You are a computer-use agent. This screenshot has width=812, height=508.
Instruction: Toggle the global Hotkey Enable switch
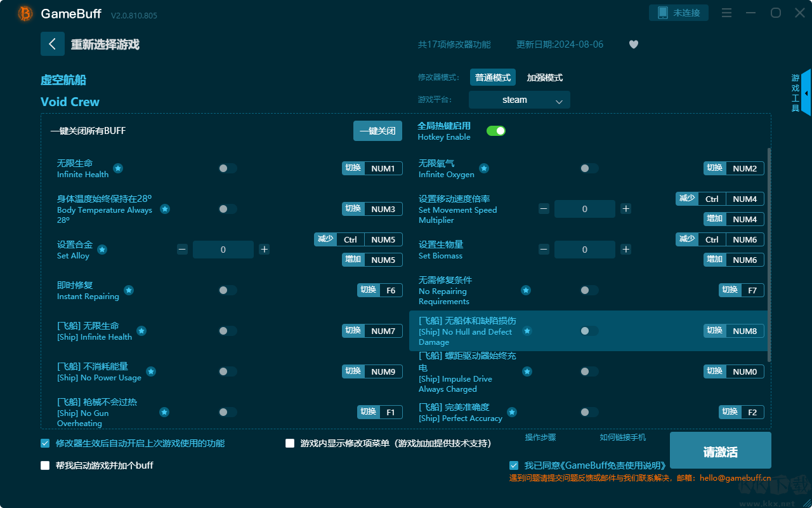(496, 131)
